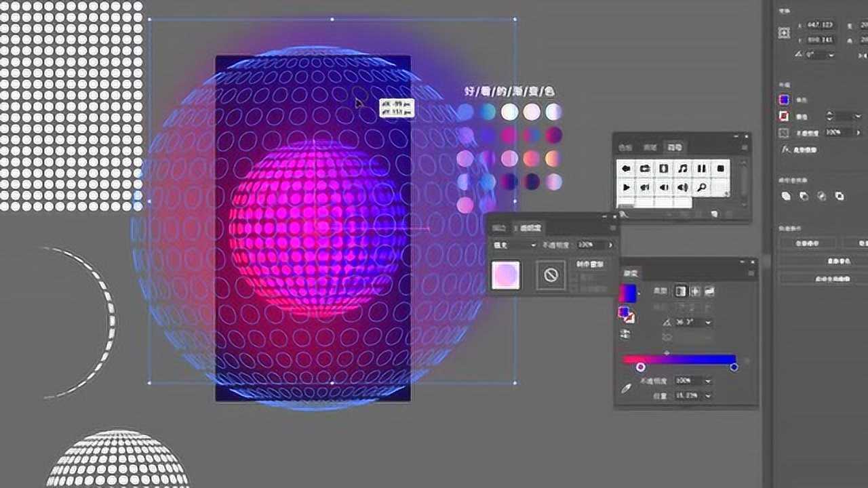Screen dimensions: 868x488
Task: Click the new symbol icon in panel footer
Action: (x=715, y=214)
